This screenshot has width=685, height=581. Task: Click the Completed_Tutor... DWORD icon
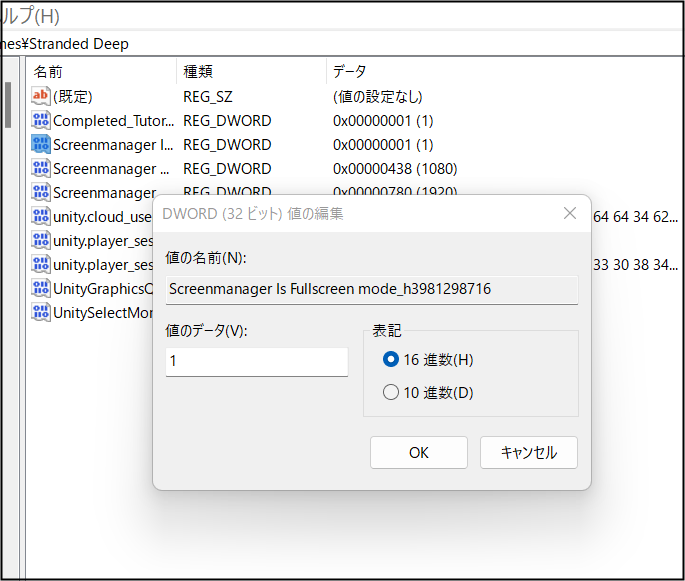(41, 120)
